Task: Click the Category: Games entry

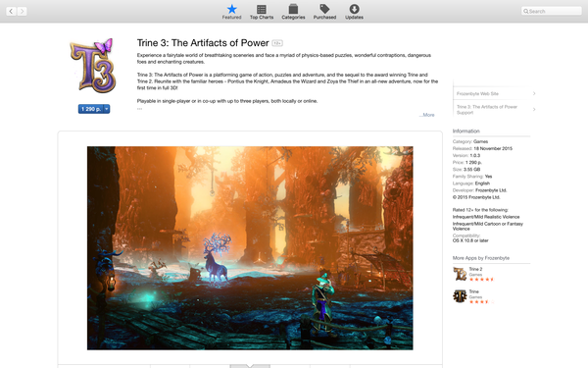Action: (x=470, y=141)
